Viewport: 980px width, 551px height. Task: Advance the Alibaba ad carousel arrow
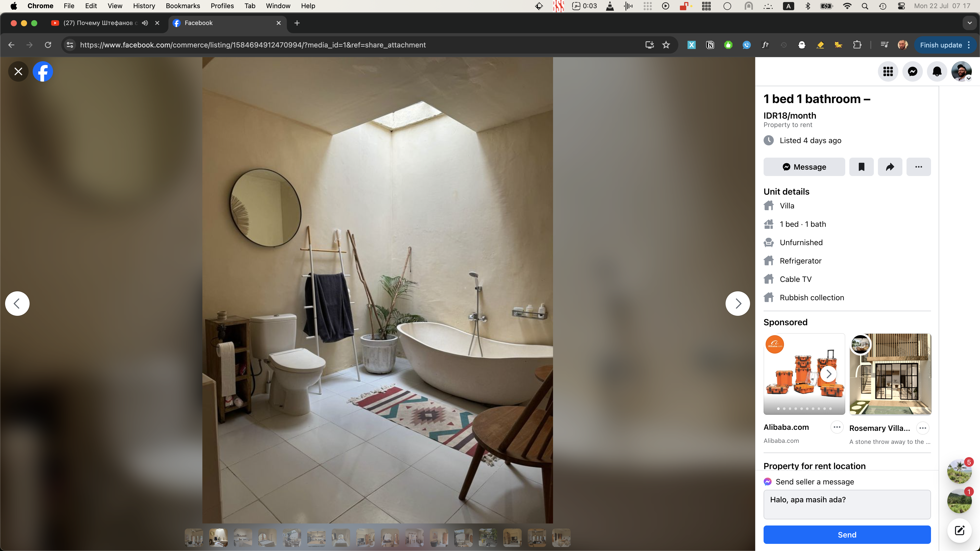(x=829, y=374)
